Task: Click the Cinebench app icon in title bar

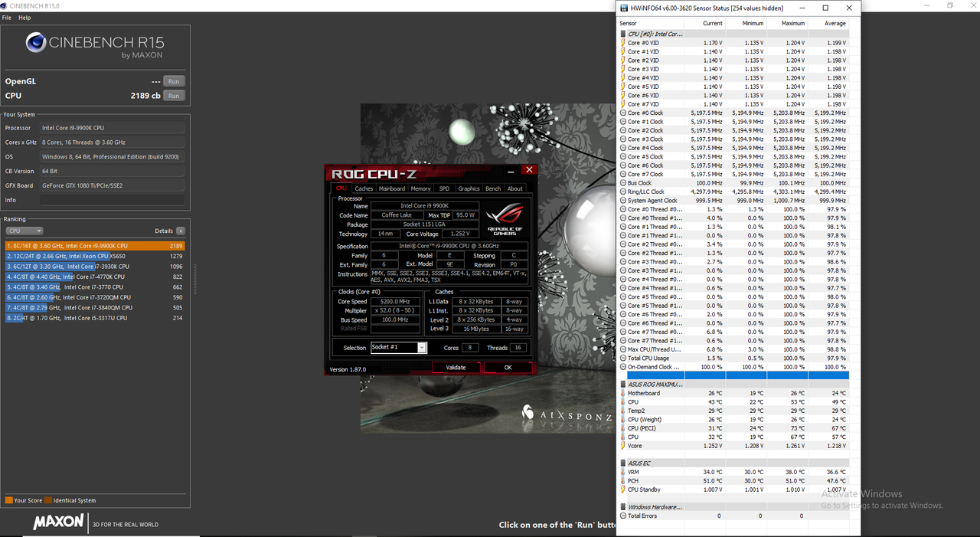Action: pyautogui.click(x=5, y=5)
